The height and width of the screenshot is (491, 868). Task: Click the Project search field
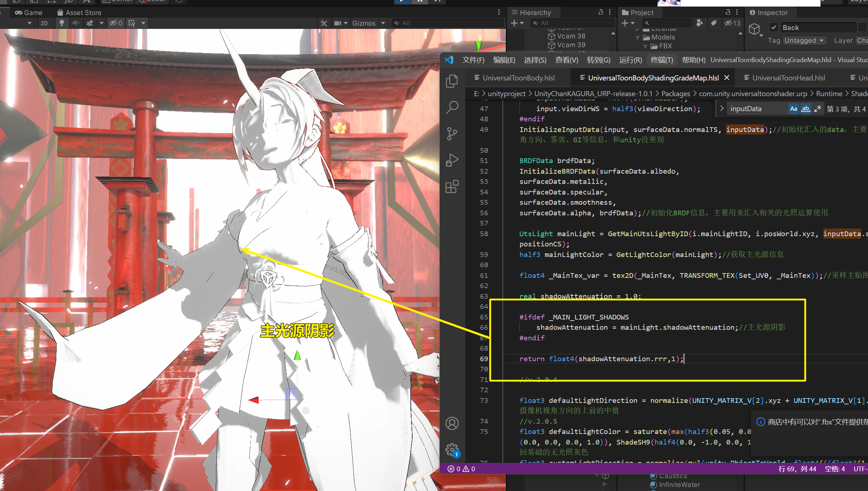[667, 23]
